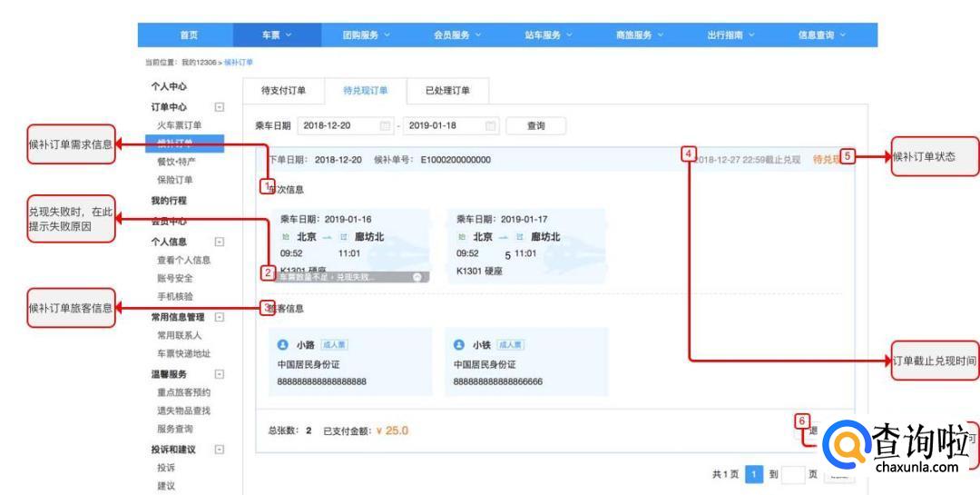Viewport: 980px width, 495px height.
Task: Click the start date field showing 2018-12-20
Action: [347, 125]
